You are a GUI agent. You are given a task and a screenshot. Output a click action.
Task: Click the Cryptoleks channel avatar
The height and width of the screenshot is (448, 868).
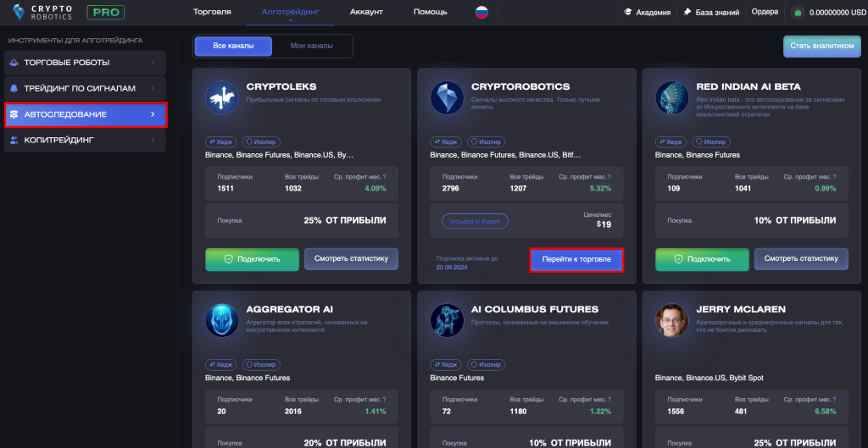221,98
